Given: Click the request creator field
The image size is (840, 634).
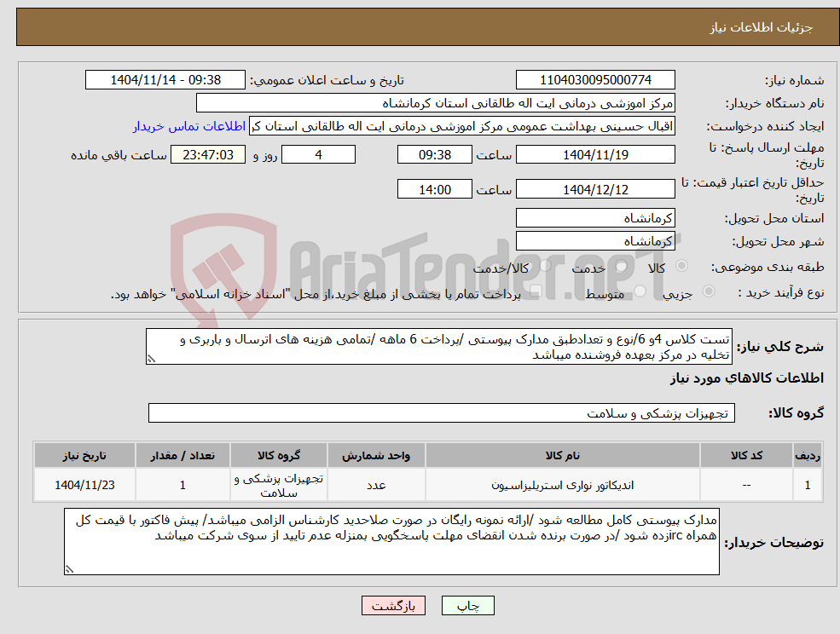Looking at the screenshot, I should tap(461, 126).
